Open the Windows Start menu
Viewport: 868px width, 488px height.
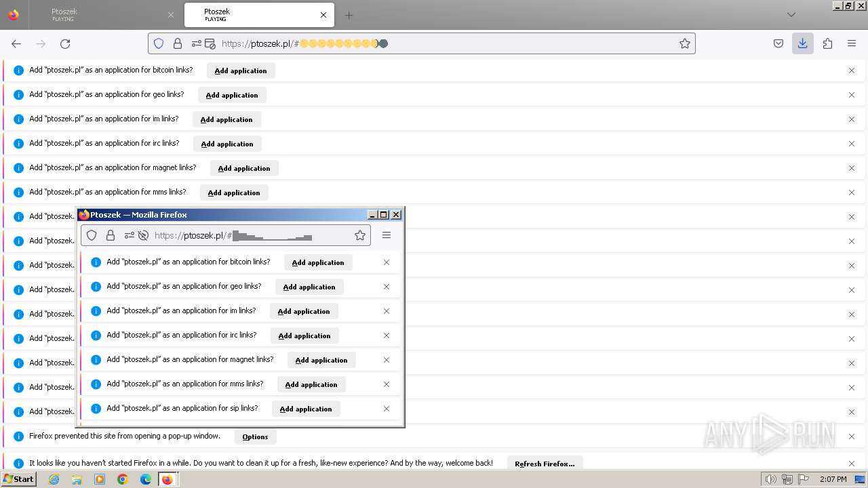(18, 479)
